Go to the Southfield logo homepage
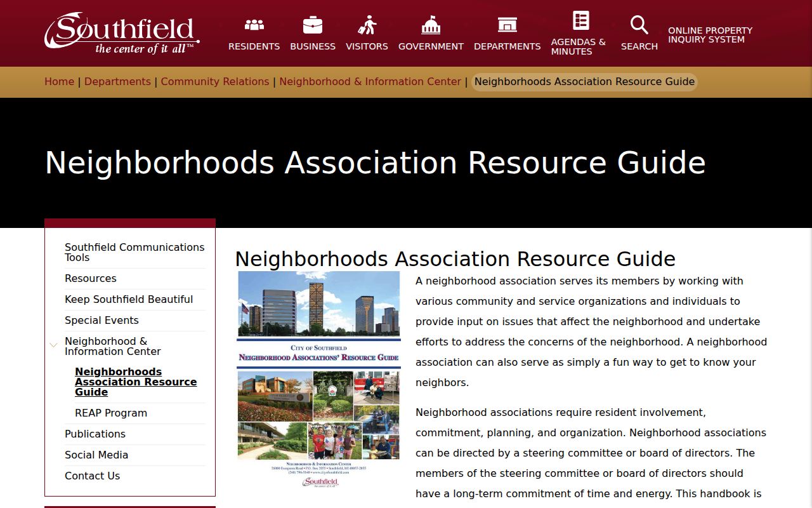Viewport: 812px width, 508px height. click(x=122, y=33)
